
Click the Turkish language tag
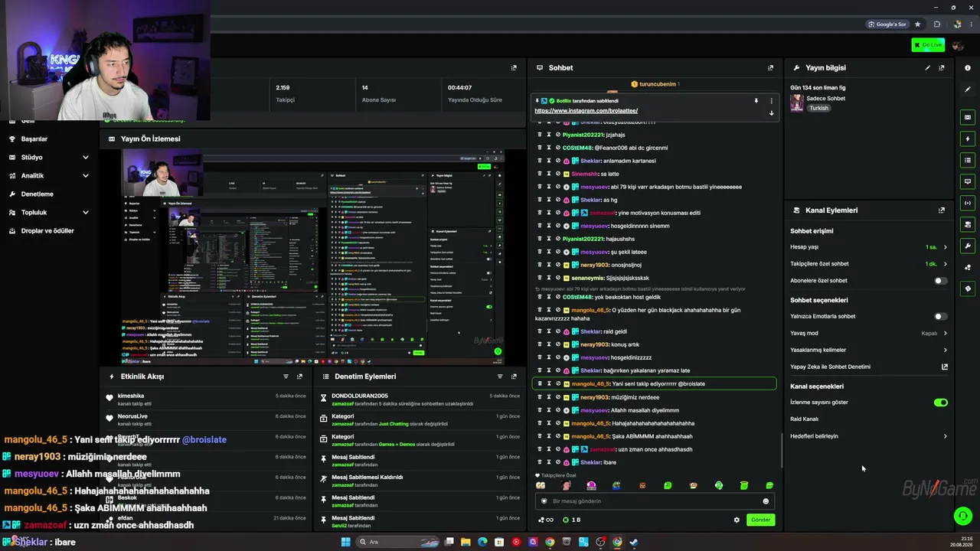tap(818, 108)
